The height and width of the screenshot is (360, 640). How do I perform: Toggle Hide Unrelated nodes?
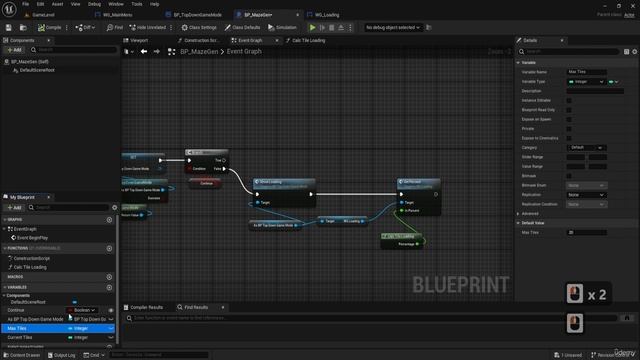coord(148,27)
